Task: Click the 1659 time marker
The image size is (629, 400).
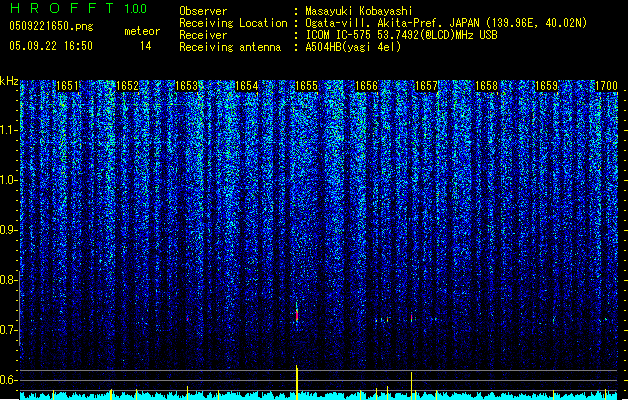Action: (x=546, y=86)
